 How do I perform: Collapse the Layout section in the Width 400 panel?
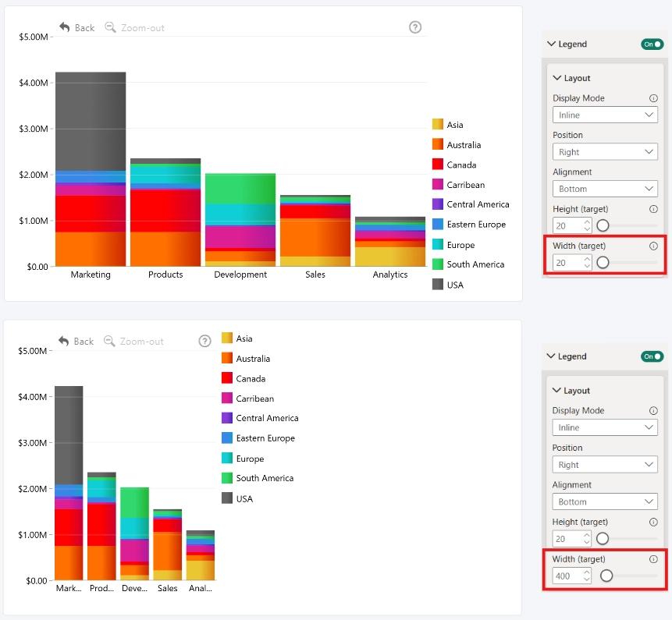pyautogui.click(x=556, y=390)
